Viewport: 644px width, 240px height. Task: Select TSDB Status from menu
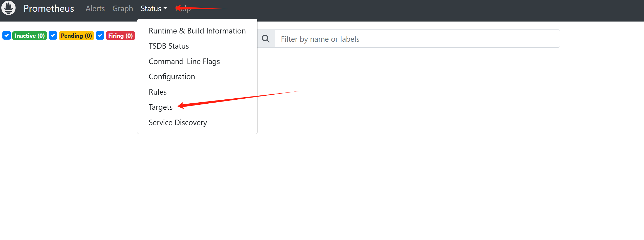coord(169,46)
